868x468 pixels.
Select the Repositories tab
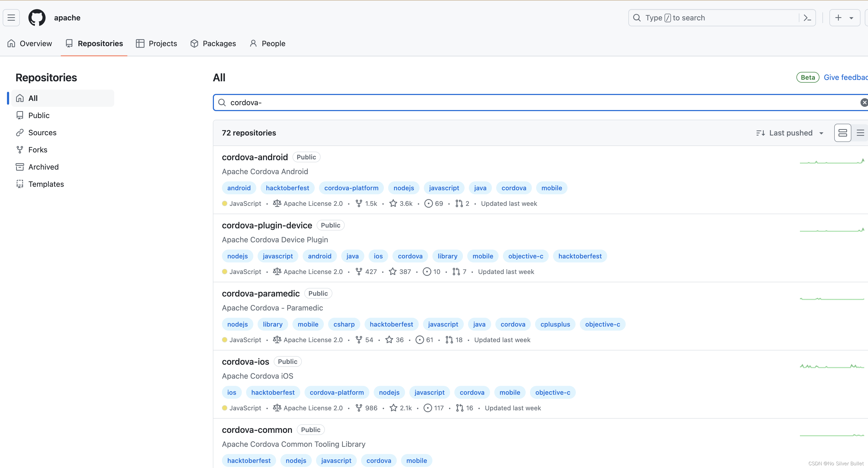[94, 43]
